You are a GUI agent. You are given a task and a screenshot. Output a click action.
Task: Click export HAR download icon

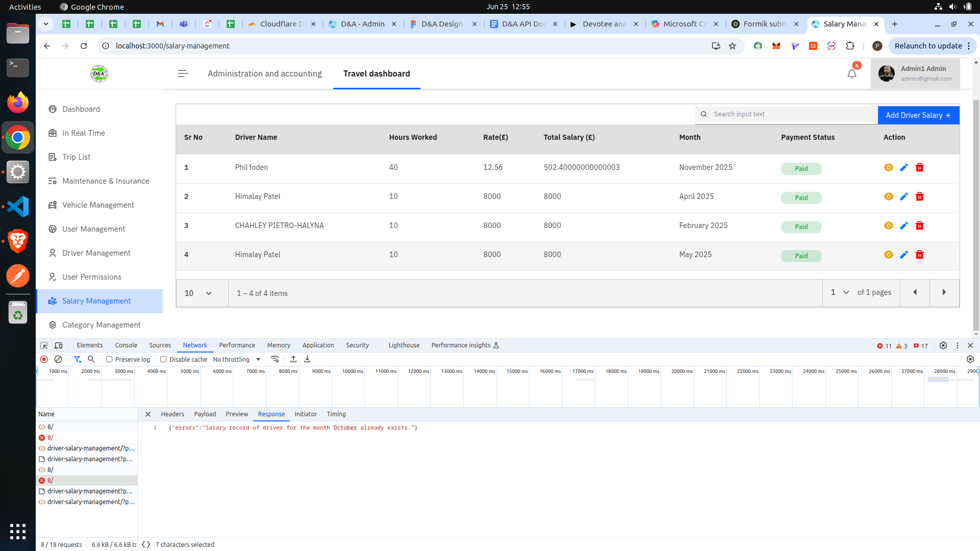(x=307, y=359)
